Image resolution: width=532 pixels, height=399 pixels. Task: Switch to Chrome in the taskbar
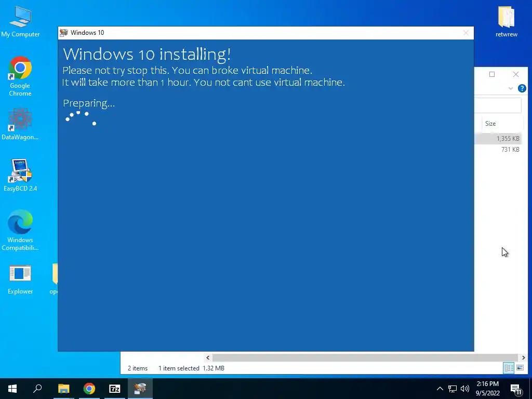pos(89,389)
